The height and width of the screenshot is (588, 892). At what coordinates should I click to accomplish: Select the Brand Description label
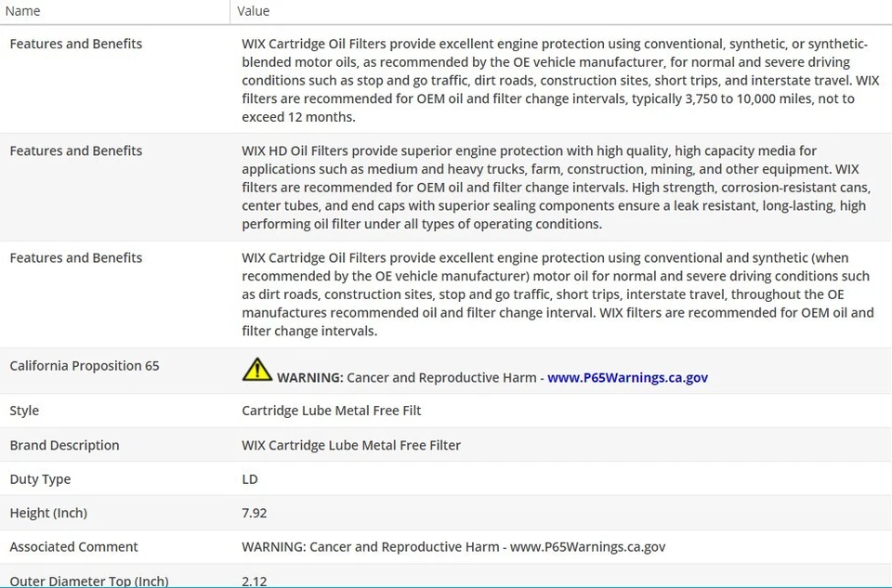64,445
